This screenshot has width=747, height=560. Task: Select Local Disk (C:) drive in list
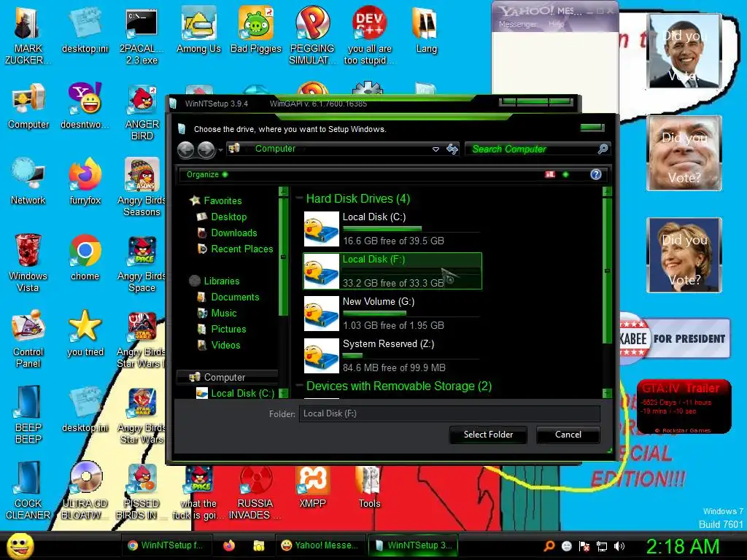392,228
